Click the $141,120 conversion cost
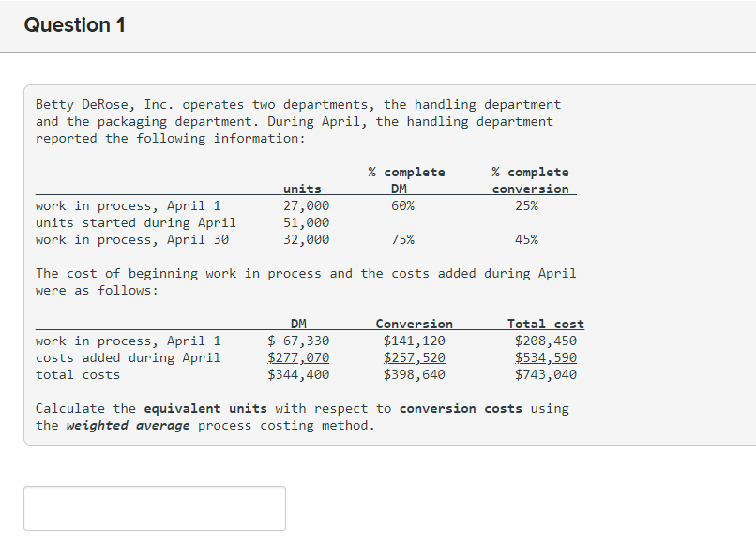The width and height of the screenshot is (756, 545). pyautogui.click(x=415, y=341)
